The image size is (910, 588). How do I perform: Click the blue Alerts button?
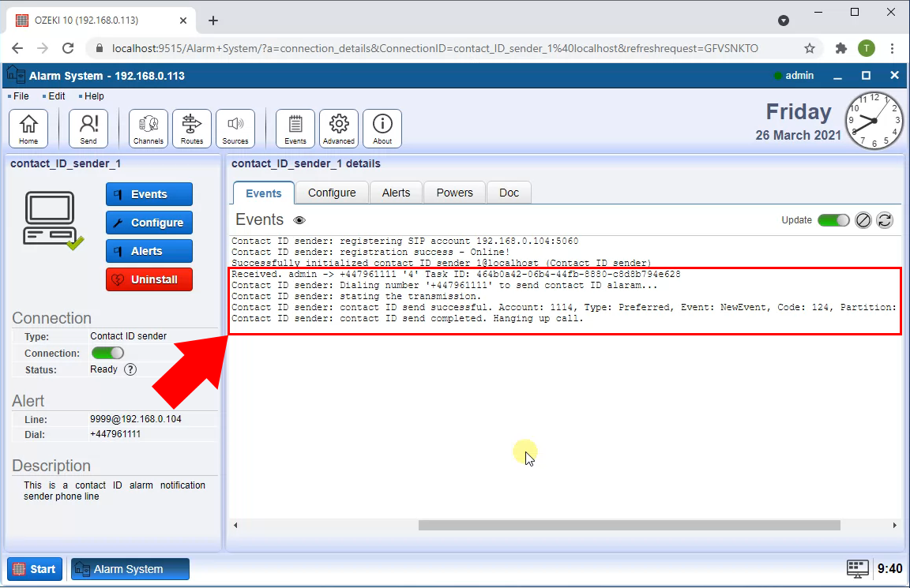tap(149, 251)
